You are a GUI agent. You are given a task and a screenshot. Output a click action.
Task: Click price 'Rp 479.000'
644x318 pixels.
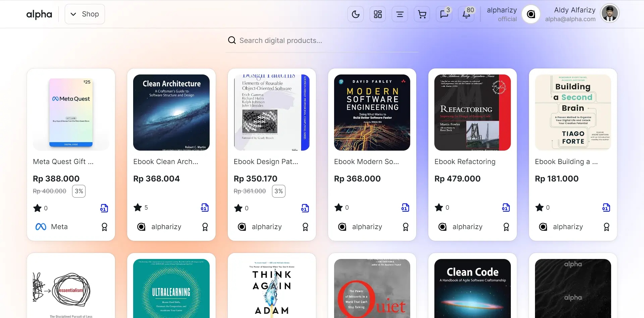click(458, 179)
